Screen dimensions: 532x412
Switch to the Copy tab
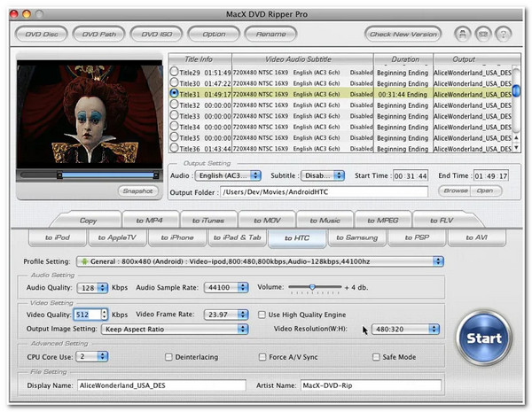88,221
